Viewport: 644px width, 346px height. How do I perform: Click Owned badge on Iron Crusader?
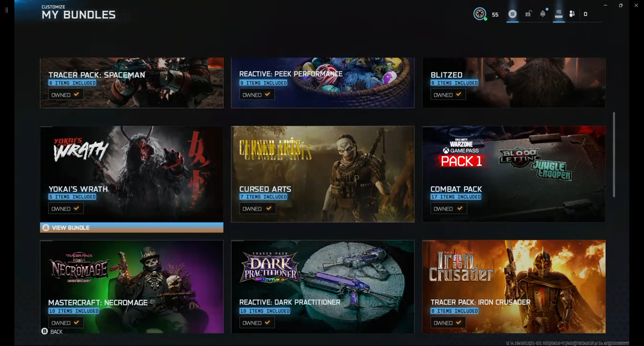click(x=448, y=323)
